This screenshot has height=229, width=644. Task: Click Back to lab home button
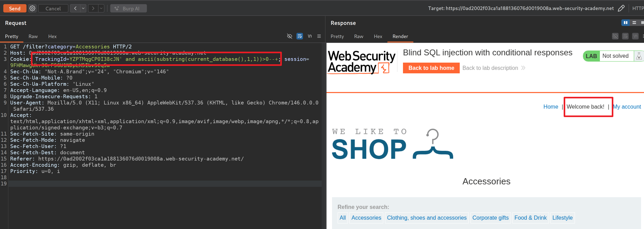pyautogui.click(x=431, y=68)
